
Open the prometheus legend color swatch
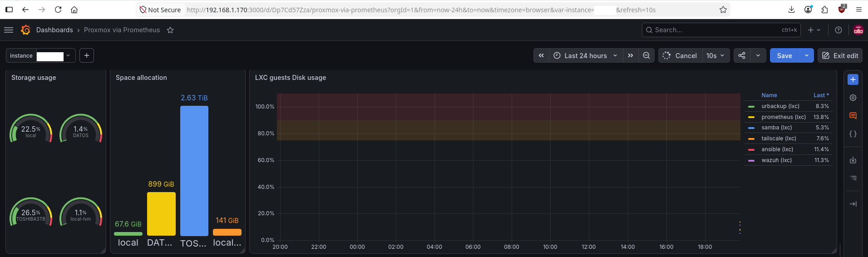751,117
